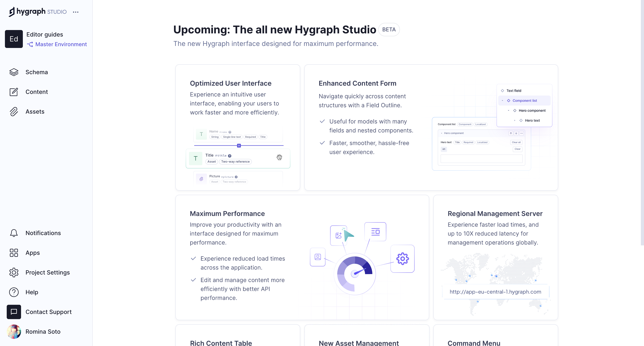Click the Schema icon in sidebar
This screenshot has width=644, height=346.
(14, 72)
